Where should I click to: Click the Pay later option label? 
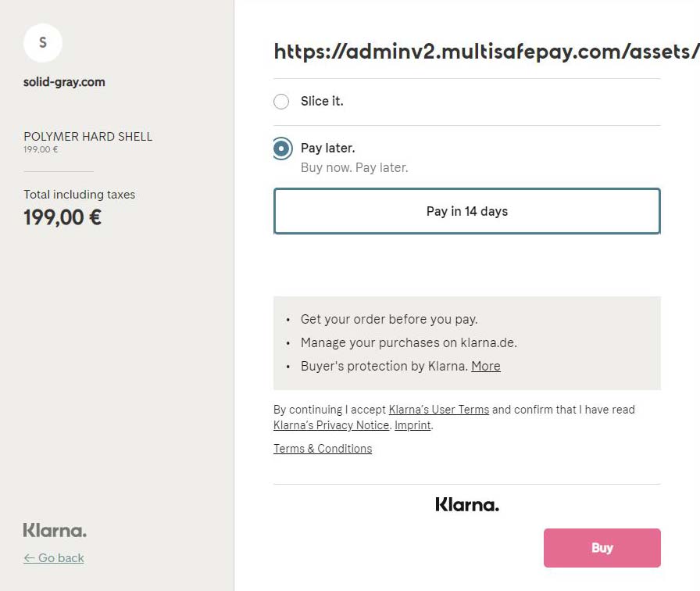coord(327,148)
